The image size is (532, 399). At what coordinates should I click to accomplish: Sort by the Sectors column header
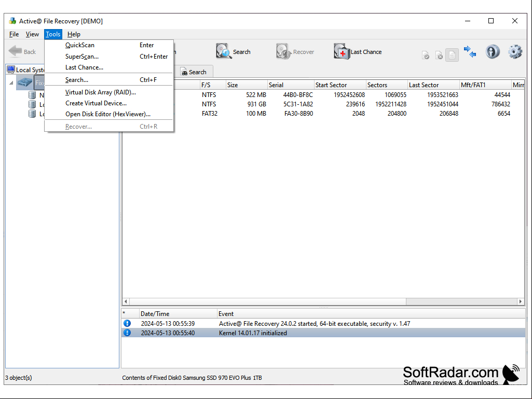[x=387, y=85]
